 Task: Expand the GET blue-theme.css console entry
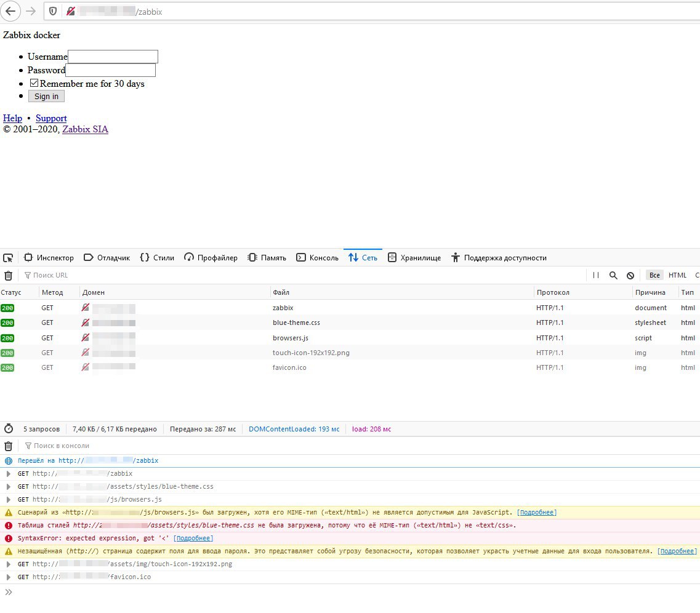9,487
